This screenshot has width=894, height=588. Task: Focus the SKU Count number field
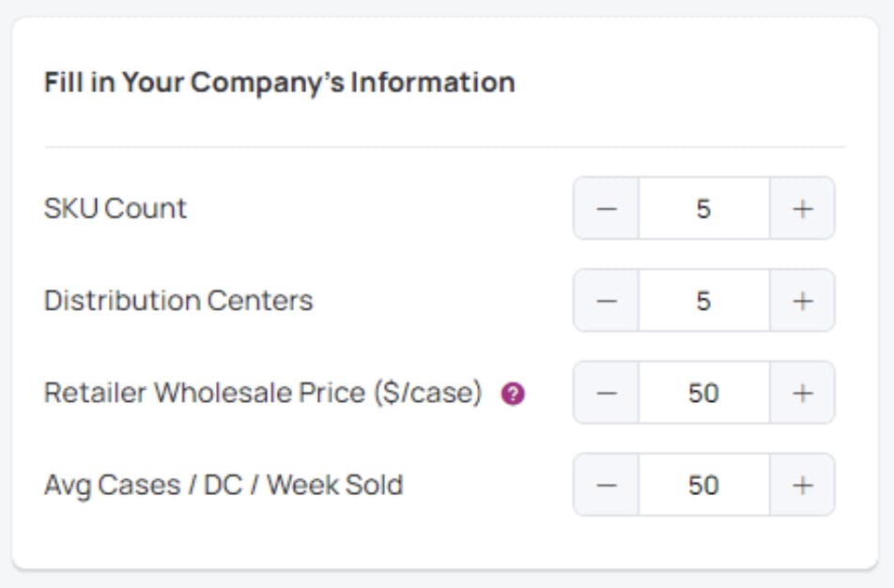(x=703, y=209)
